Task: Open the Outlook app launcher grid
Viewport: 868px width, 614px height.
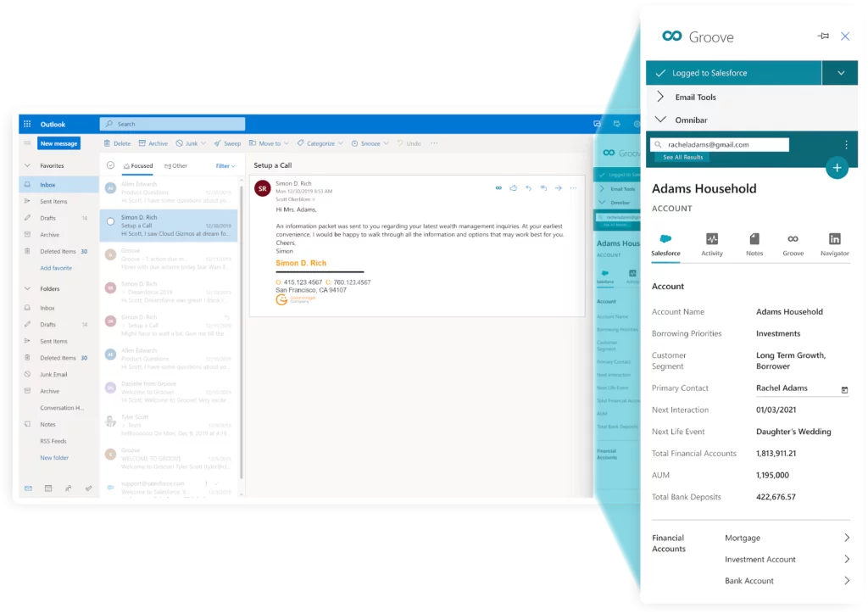Action: (x=27, y=124)
